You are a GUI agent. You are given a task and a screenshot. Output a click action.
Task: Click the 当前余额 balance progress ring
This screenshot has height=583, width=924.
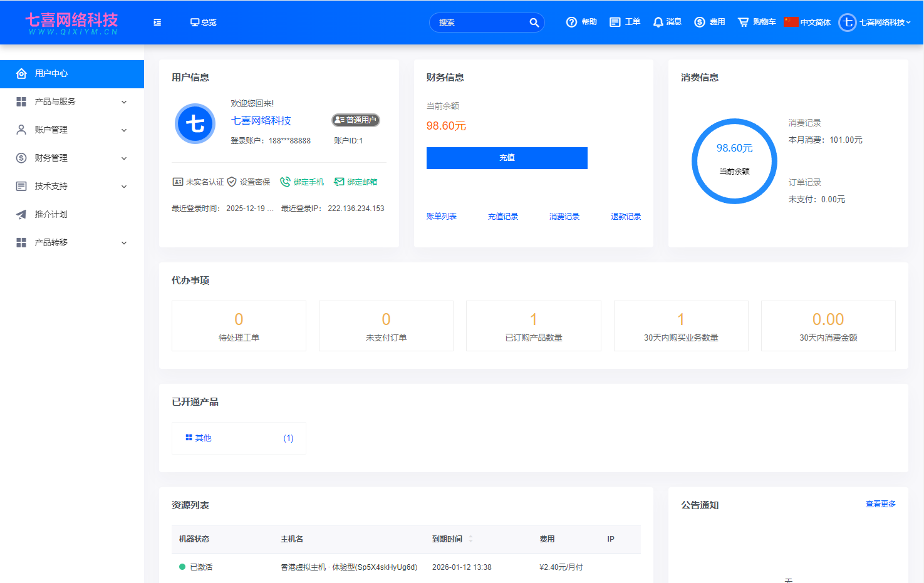pos(734,161)
